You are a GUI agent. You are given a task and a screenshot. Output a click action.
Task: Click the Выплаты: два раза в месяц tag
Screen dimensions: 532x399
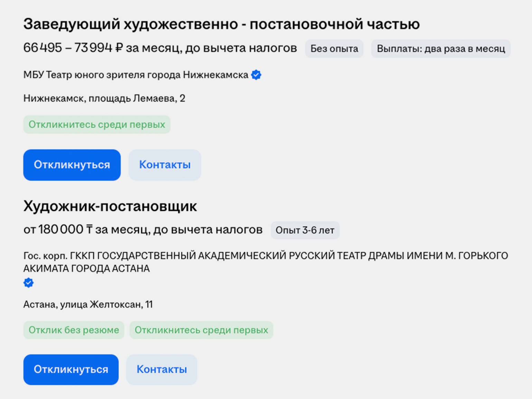click(440, 49)
